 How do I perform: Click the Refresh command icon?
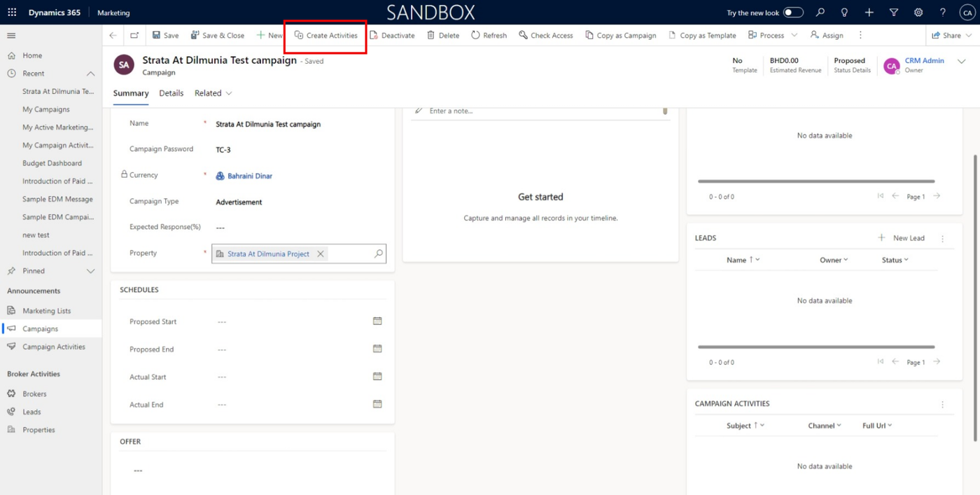475,35
